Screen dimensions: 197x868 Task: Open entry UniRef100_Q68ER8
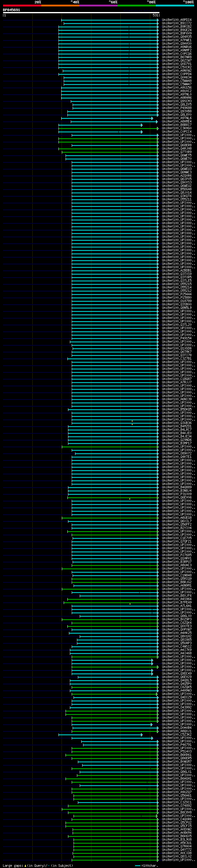pos(176,145)
